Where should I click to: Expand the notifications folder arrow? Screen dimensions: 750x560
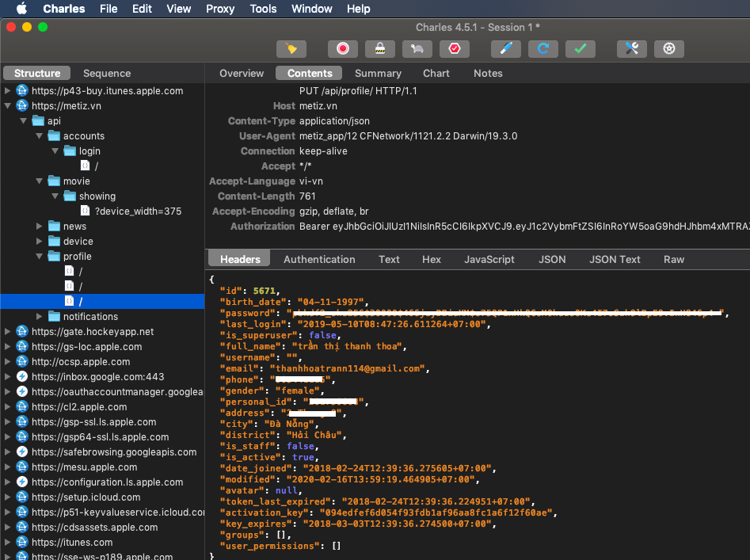click(x=40, y=317)
